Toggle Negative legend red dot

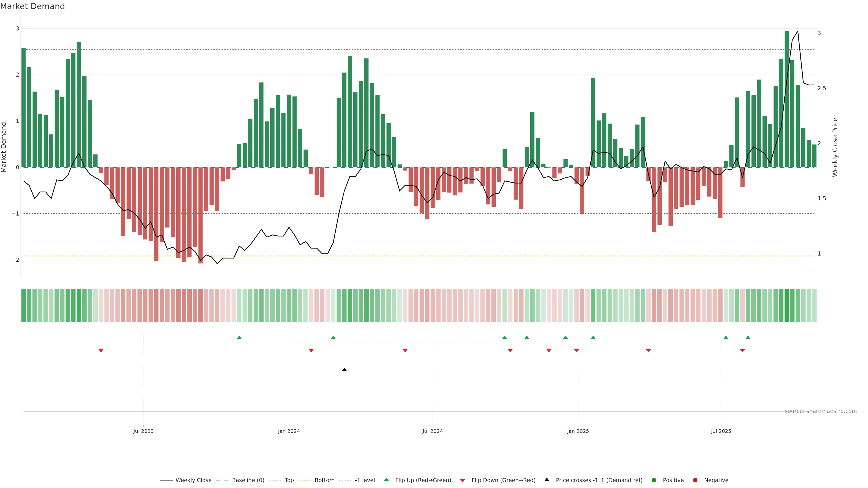click(x=695, y=480)
